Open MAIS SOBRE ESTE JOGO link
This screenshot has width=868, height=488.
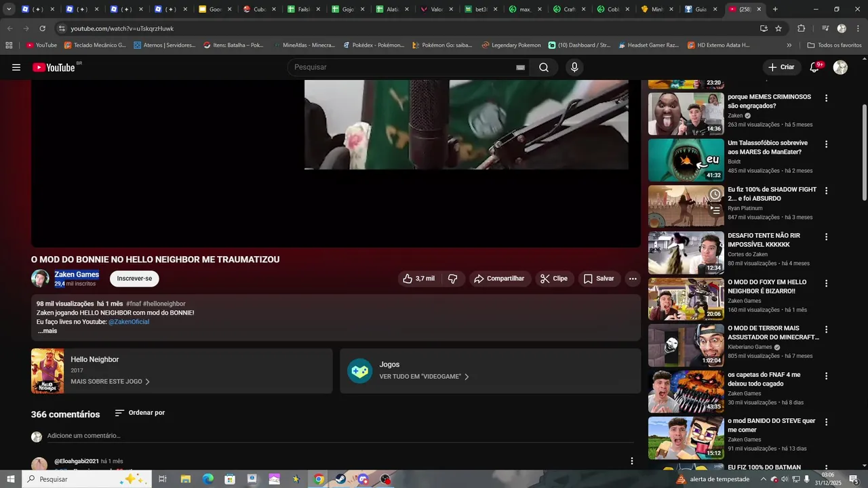coord(111,382)
